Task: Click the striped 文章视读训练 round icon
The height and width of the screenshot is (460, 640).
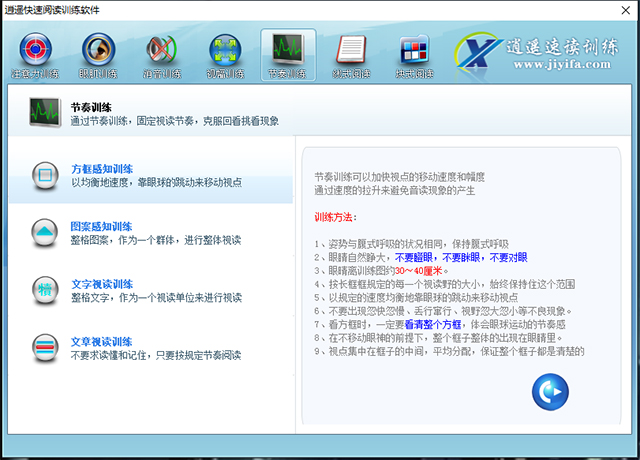Action: 45,348
